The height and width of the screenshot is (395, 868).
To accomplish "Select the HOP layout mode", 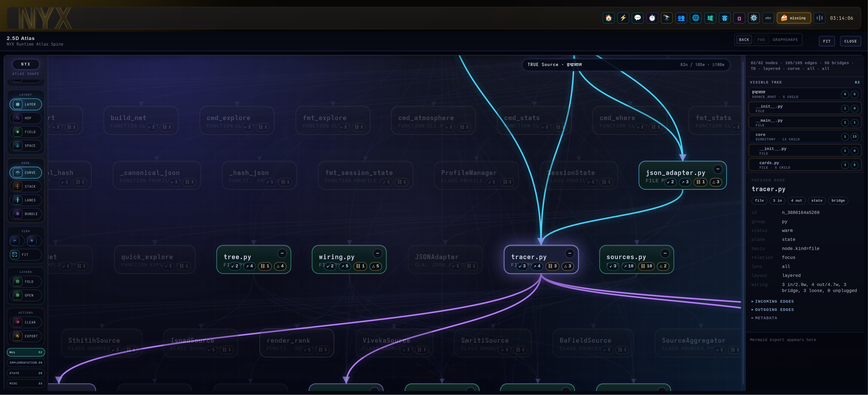I will 26,118.
